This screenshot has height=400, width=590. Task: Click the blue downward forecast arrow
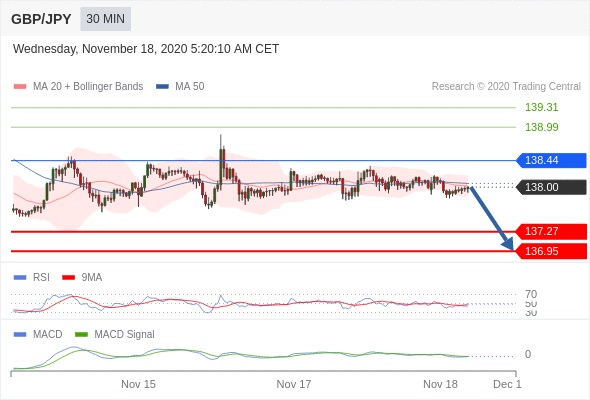click(x=492, y=218)
